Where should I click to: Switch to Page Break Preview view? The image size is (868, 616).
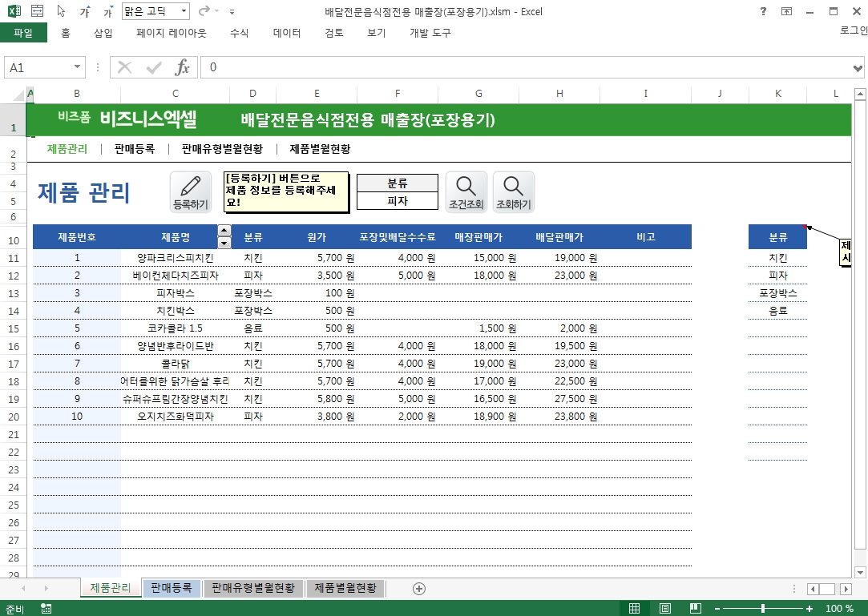[696, 609]
